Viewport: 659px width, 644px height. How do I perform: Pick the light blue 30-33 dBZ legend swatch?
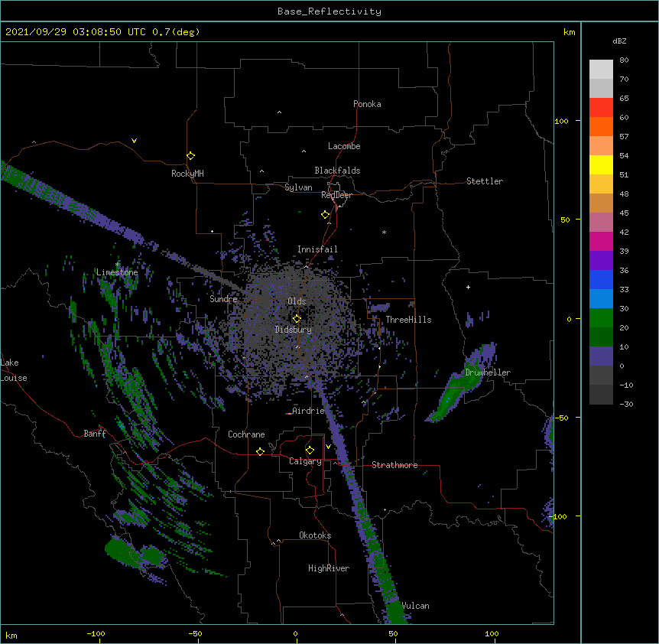[x=601, y=299]
